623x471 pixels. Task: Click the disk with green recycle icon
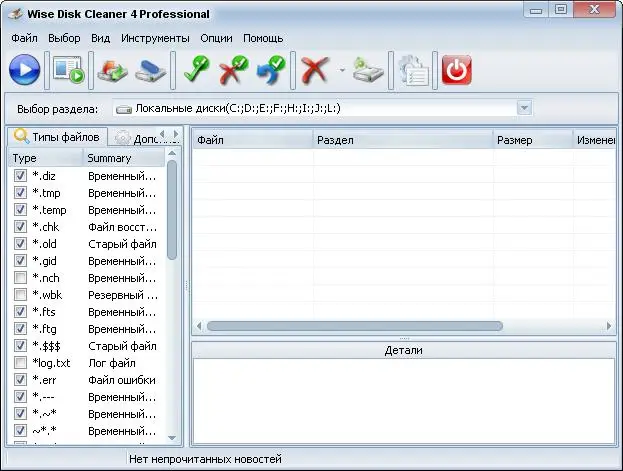click(x=368, y=70)
